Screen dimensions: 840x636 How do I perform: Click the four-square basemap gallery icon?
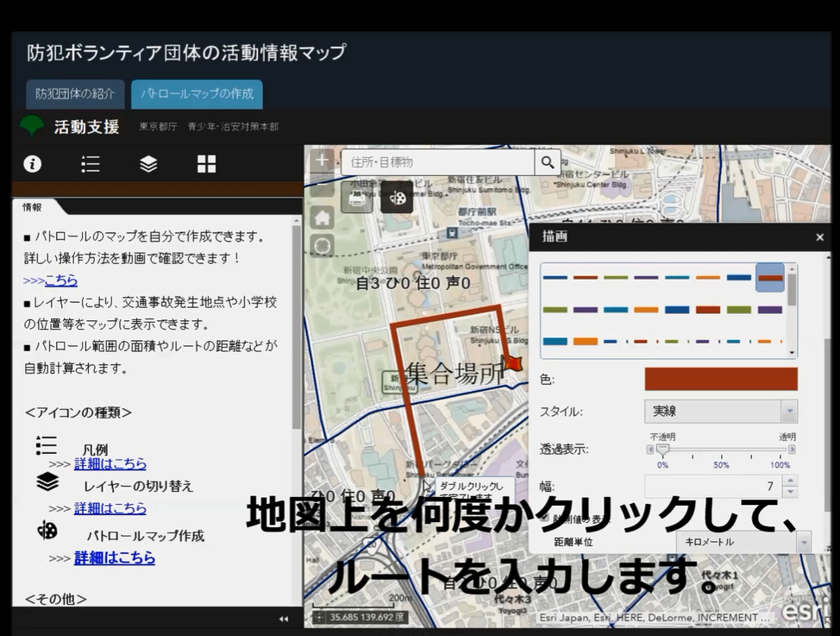206,164
